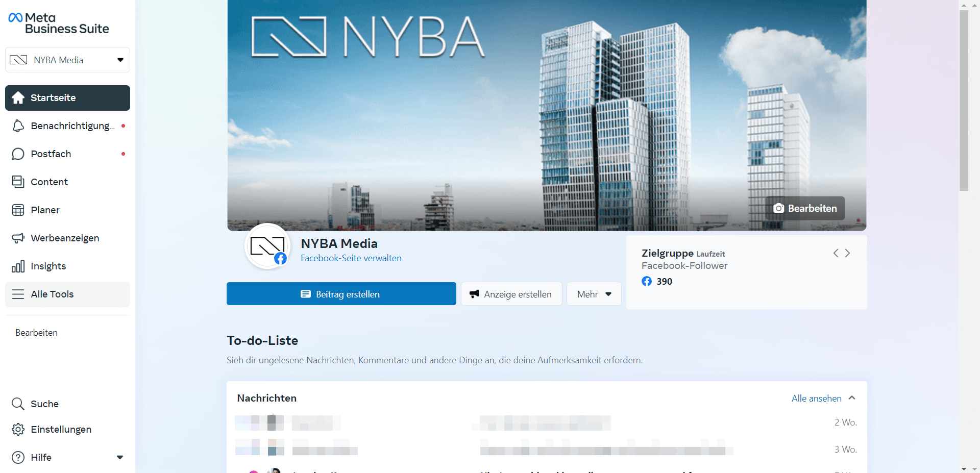
Task: Click the Planer calendar grid icon
Action: 18,210
